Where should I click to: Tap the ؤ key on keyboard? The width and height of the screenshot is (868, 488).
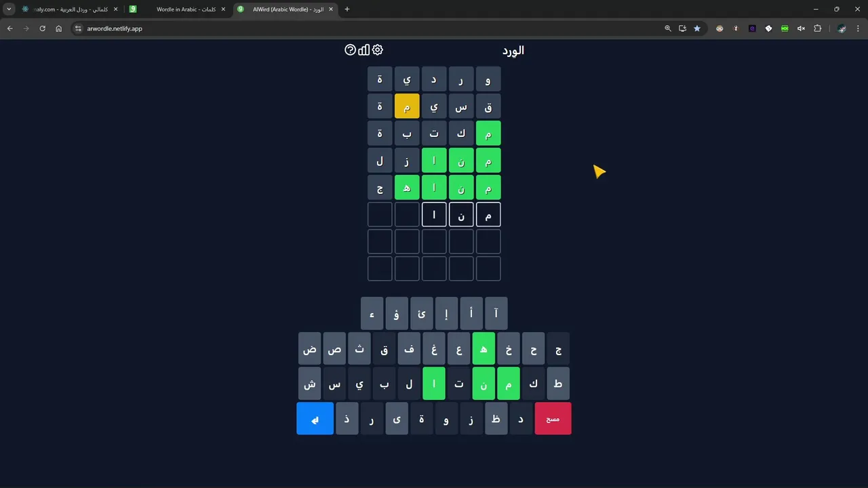(397, 313)
